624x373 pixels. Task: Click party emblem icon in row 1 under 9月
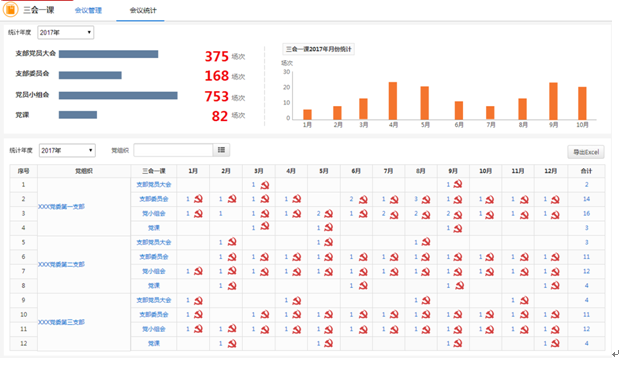click(458, 184)
